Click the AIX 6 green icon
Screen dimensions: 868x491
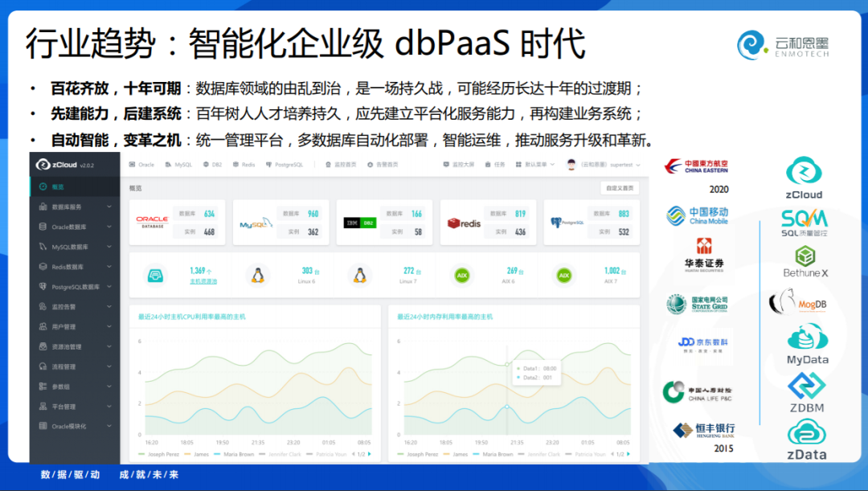pyautogui.click(x=462, y=275)
